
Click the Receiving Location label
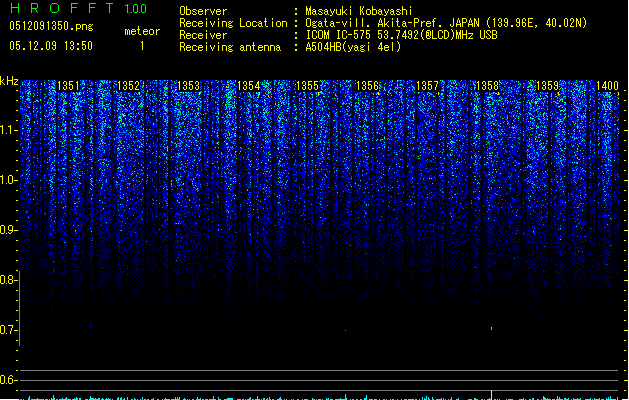coord(233,23)
